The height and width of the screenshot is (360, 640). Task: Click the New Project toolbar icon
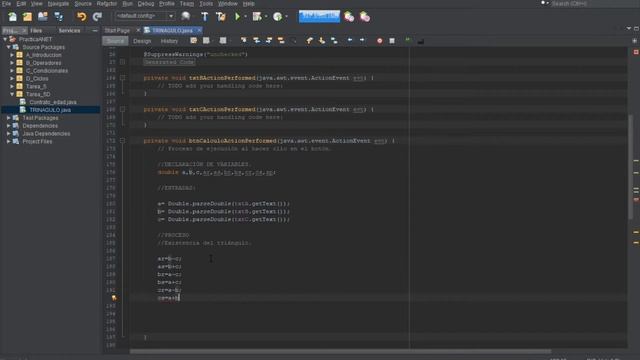click(27, 17)
